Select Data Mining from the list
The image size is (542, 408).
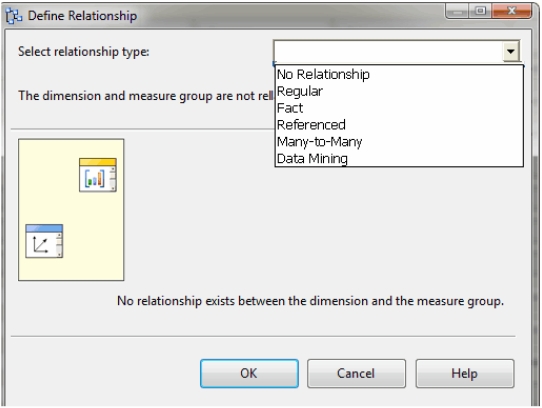(312, 159)
